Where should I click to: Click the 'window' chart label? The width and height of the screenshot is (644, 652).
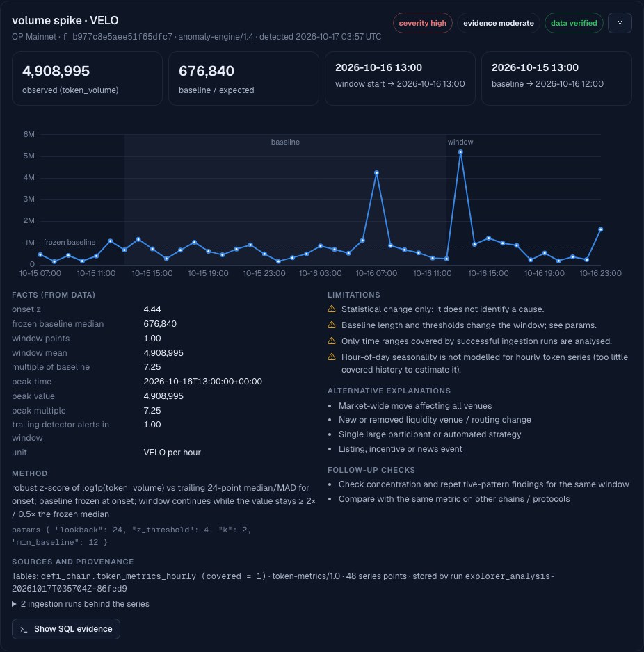460,142
